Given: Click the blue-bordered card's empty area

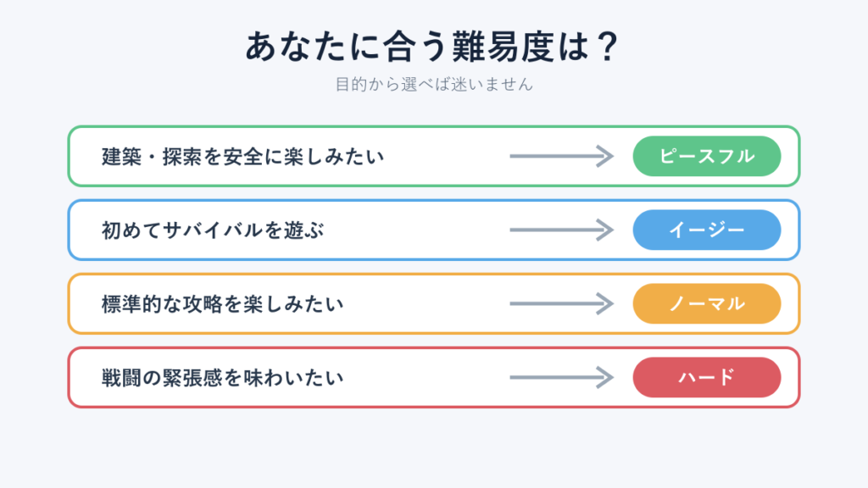Looking at the screenshot, I should coord(415,230).
